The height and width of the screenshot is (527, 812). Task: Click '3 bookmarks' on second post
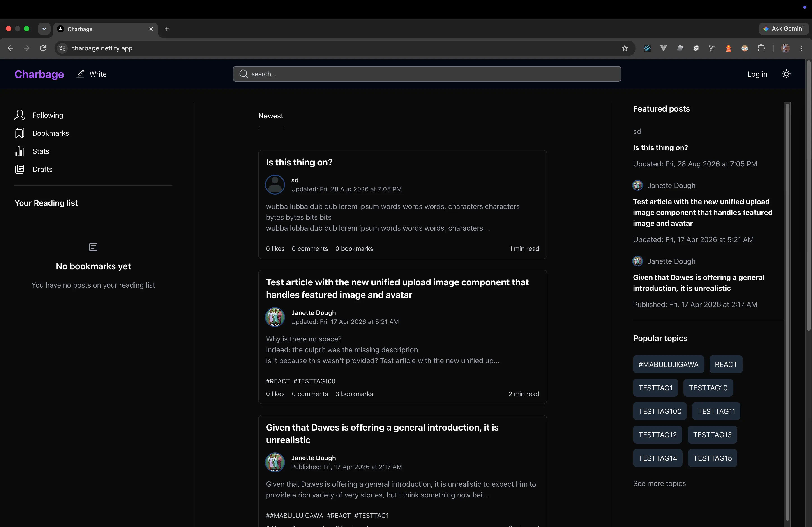(x=354, y=394)
